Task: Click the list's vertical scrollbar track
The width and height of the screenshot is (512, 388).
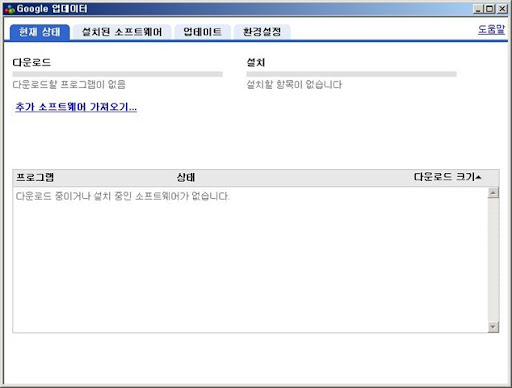Action: point(493,260)
